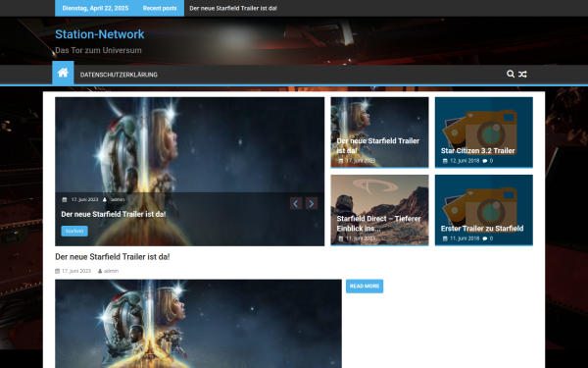Click comment icon on Star Citizen 3.2 Trailer
The height and width of the screenshot is (368, 588).
coord(485,161)
